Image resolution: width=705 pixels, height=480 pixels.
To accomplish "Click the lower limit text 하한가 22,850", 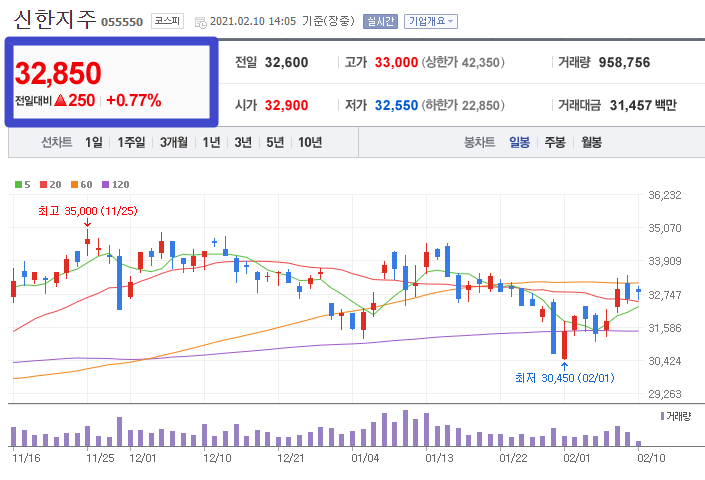I will [x=463, y=106].
